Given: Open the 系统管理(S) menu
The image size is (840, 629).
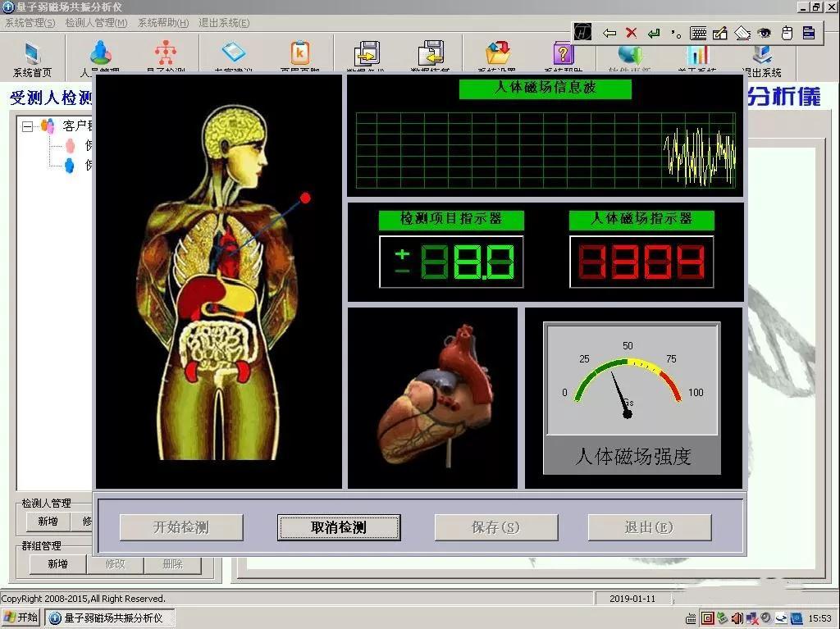Looking at the screenshot, I should [x=30, y=23].
